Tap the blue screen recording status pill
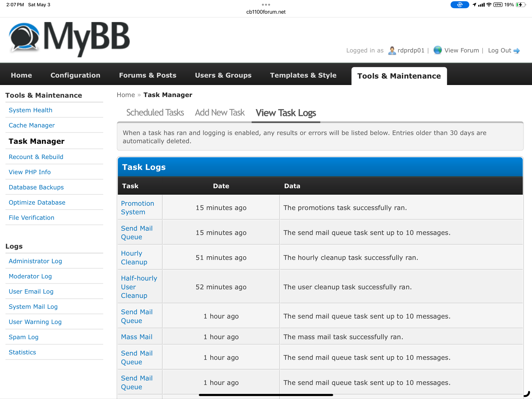The width and height of the screenshot is (532, 399). (x=460, y=5)
